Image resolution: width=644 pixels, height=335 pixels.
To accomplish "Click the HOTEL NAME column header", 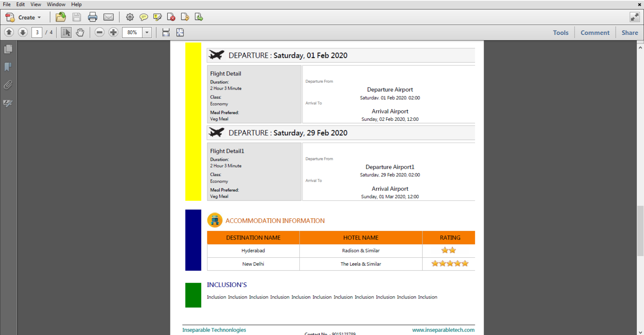I will pyautogui.click(x=361, y=238).
